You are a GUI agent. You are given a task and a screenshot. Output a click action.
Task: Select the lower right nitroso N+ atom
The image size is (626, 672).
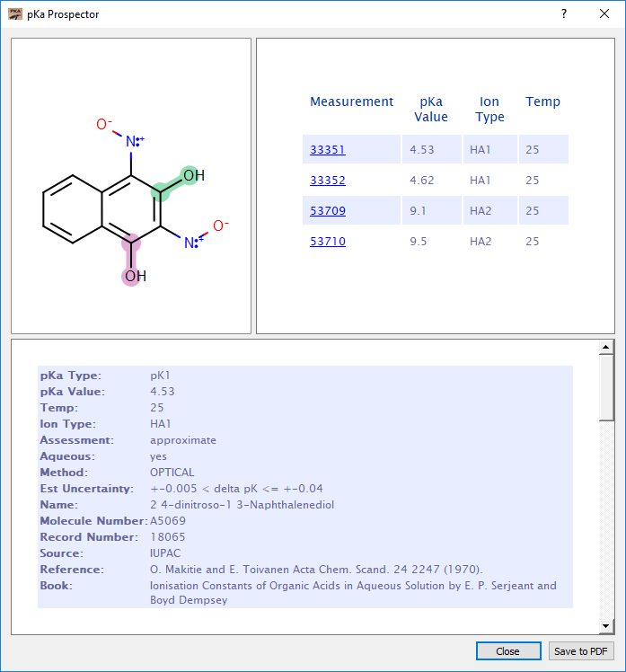pyautogui.click(x=192, y=242)
